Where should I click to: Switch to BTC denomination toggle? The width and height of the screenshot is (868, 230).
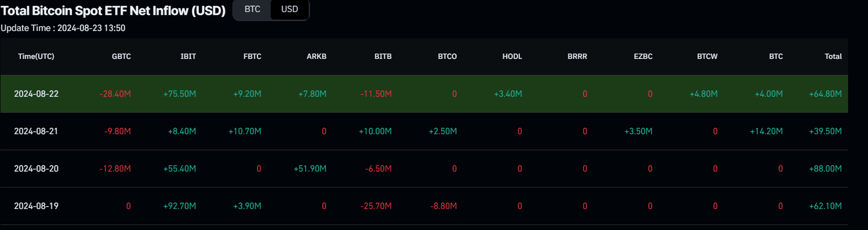tap(252, 10)
